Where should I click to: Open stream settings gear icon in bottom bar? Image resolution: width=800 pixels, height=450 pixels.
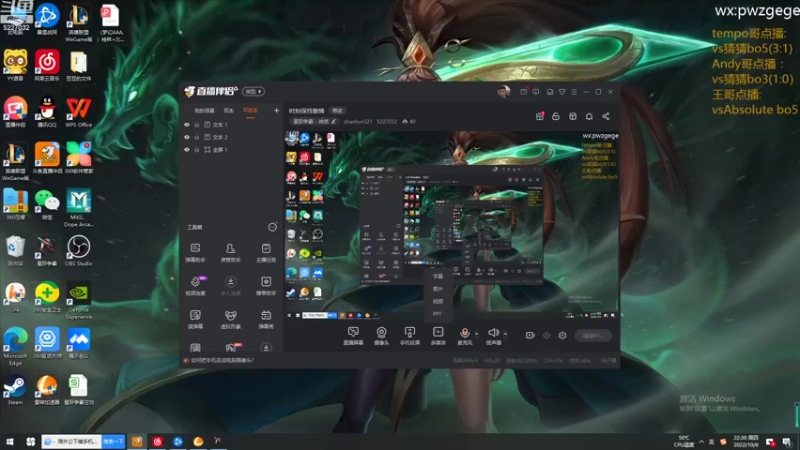click(562, 335)
